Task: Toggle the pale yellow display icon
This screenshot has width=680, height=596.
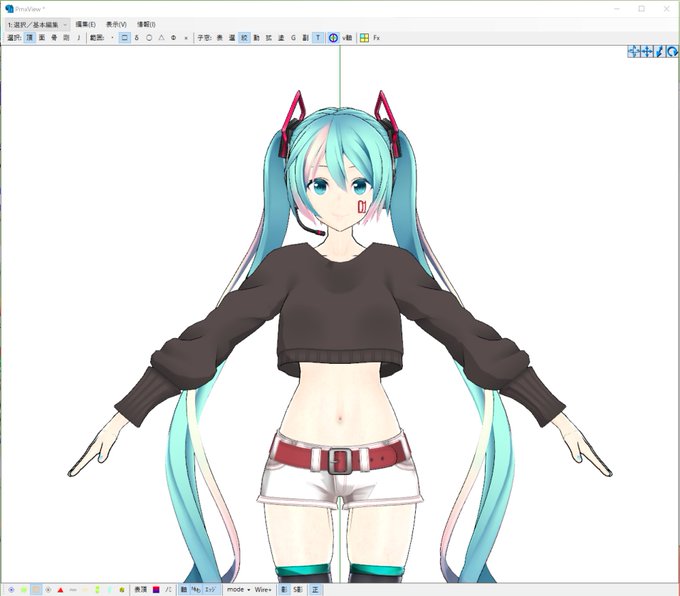Action: [x=85, y=589]
